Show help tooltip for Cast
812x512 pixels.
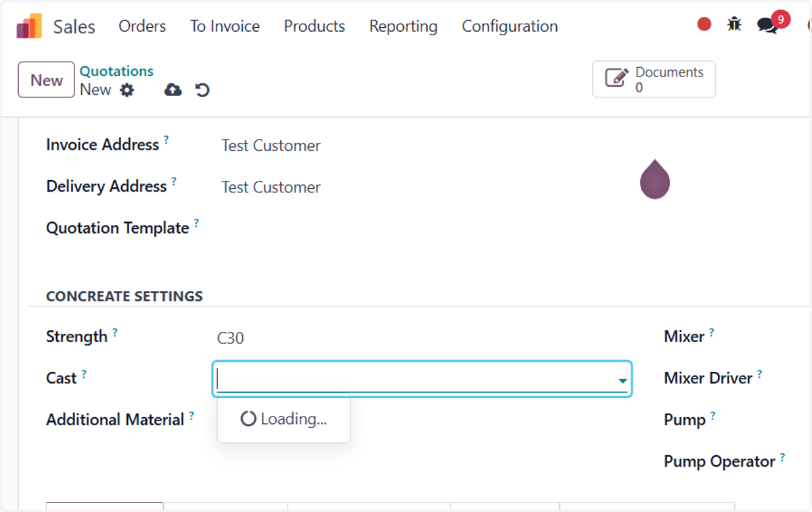tap(84, 373)
